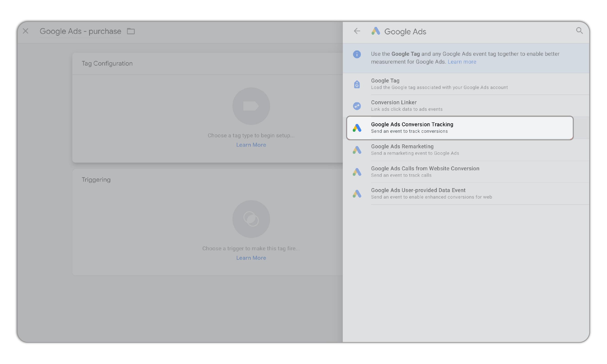The width and height of the screenshot is (607, 364).
Task: Click 'Send an event to track conversions' description
Action: 409,131
